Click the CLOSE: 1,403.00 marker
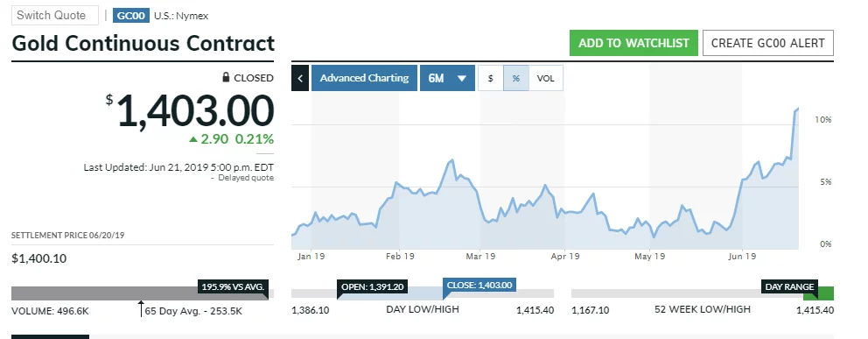The image size is (868, 339). point(479,286)
